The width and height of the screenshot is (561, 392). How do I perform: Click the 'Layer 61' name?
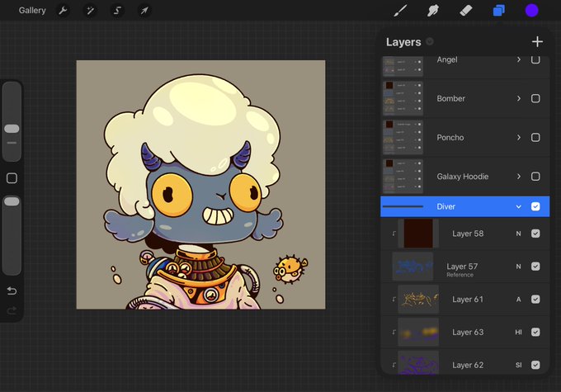tap(468, 300)
